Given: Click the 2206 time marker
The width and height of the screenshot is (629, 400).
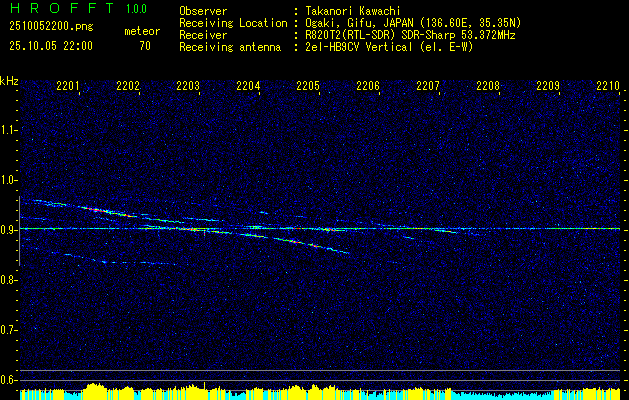Looking at the screenshot, I should (368, 85).
